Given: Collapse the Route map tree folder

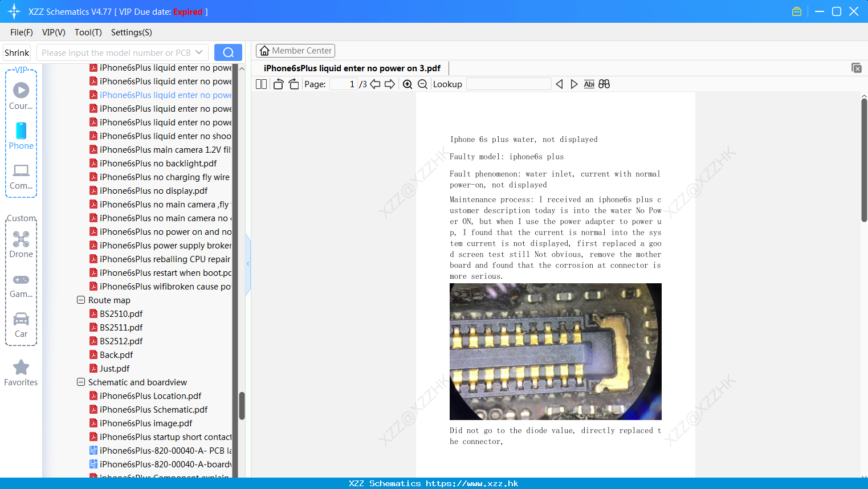Looking at the screenshot, I should tap(81, 300).
